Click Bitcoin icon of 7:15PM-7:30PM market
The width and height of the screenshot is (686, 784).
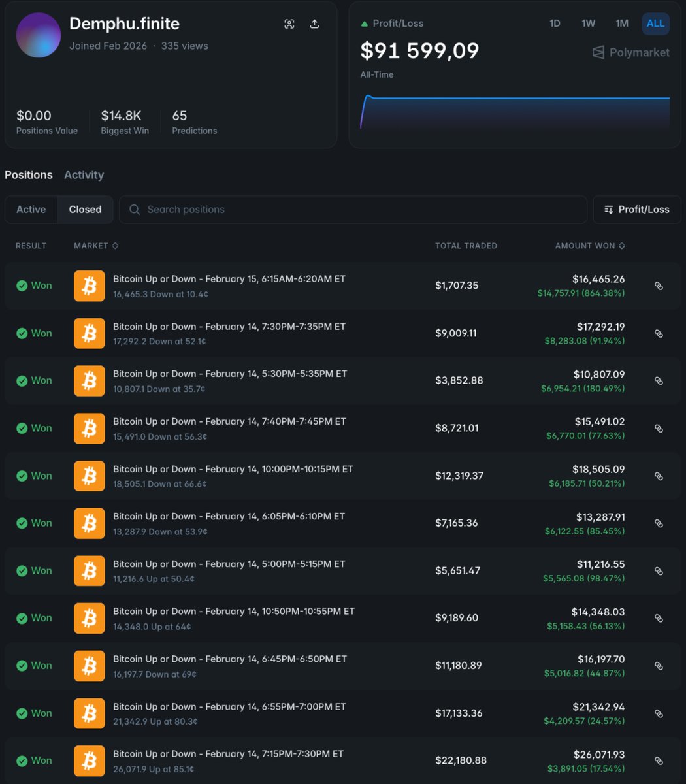click(x=89, y=760)
